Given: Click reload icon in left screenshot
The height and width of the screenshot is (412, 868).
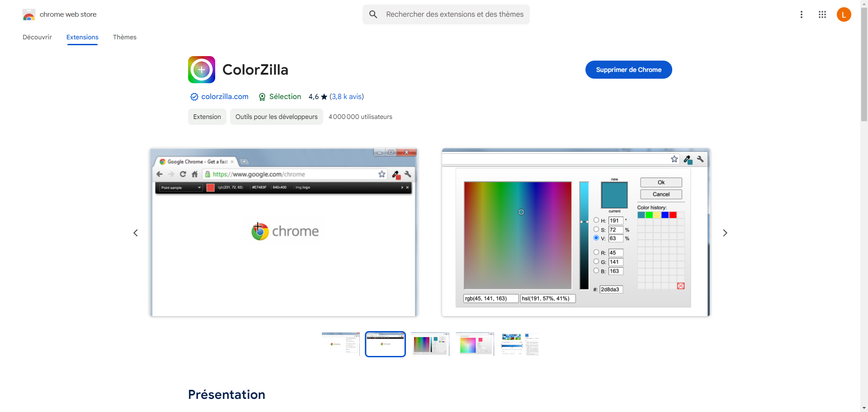Looking at the screenshot, I should point(183,174).
